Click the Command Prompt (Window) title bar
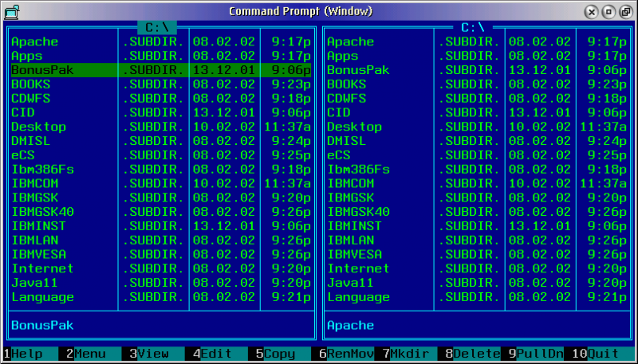This screenshot has width=638, height=364. point(301,11)
